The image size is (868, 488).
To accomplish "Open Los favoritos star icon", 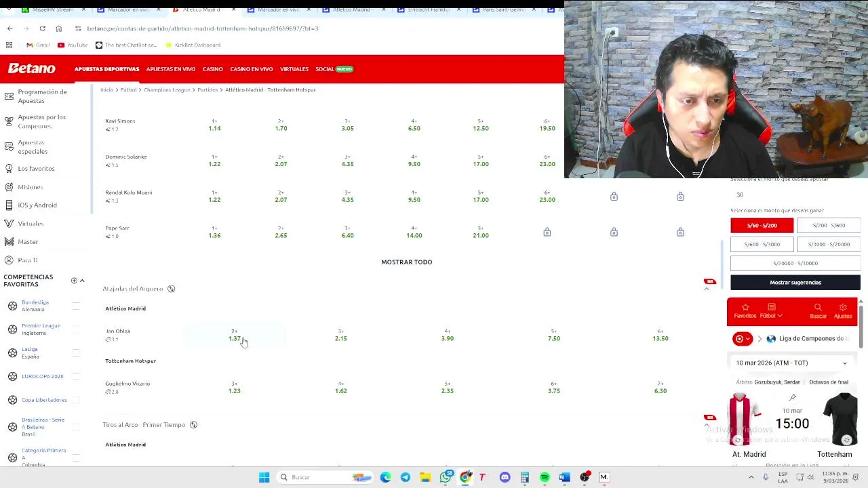I will click(x=9, y=168).
